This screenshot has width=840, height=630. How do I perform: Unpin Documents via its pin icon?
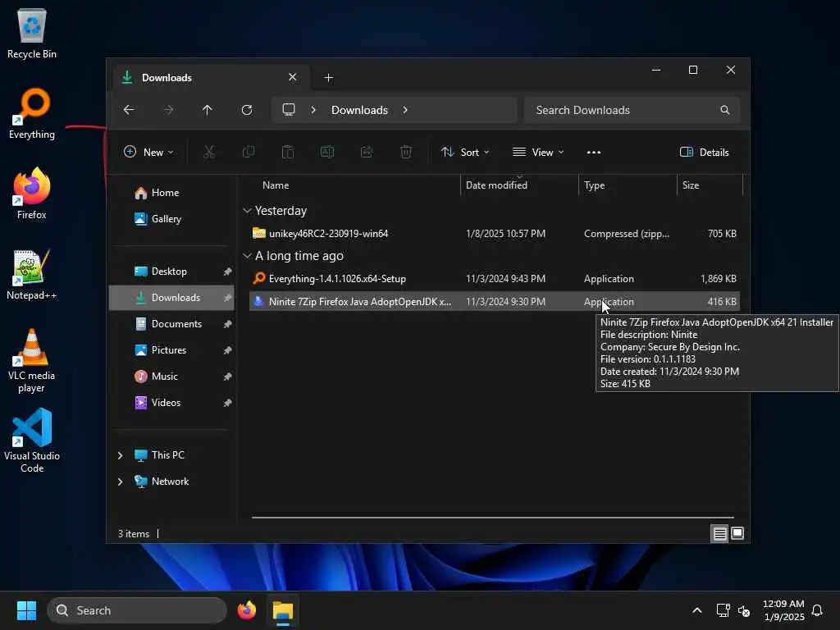tap(228, 324)
